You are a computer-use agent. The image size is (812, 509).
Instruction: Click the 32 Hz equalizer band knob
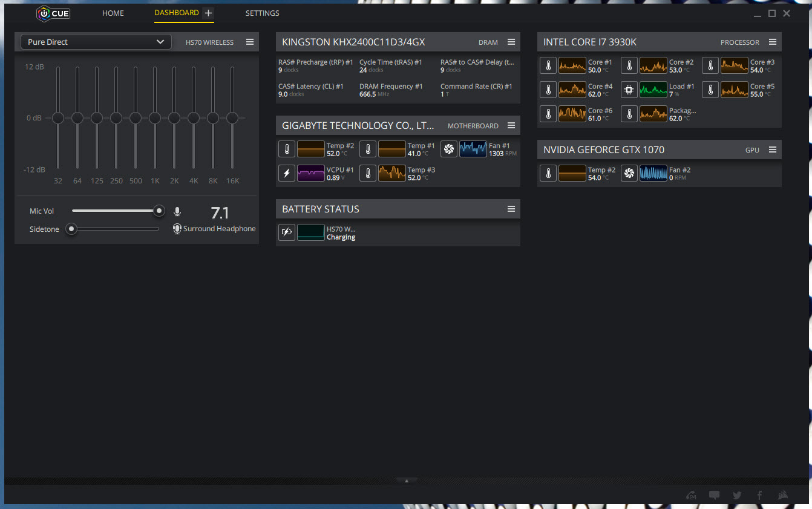[x=58, y=118]
